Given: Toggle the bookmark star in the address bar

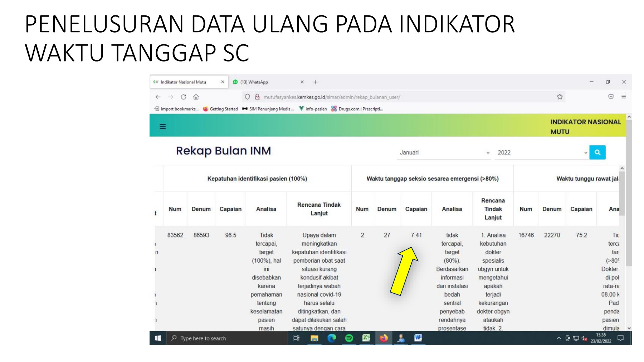Looking at the screenshot, I should tap(559, 97).
